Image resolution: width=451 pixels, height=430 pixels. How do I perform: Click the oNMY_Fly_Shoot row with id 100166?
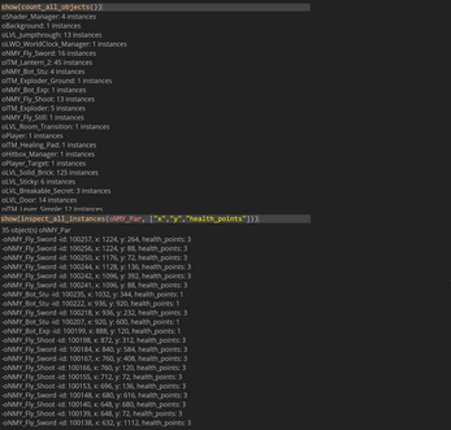94,368
